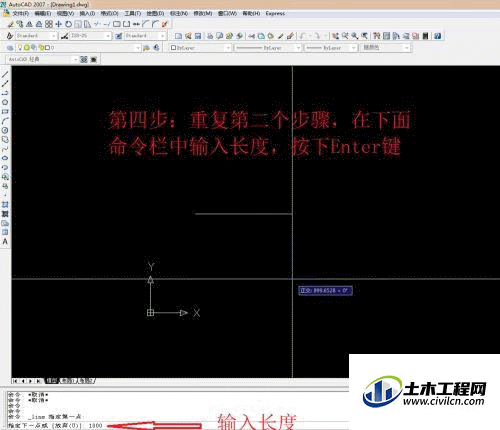Open the table style Standard dropdown

pyautogui.click(x=162, y=36)
